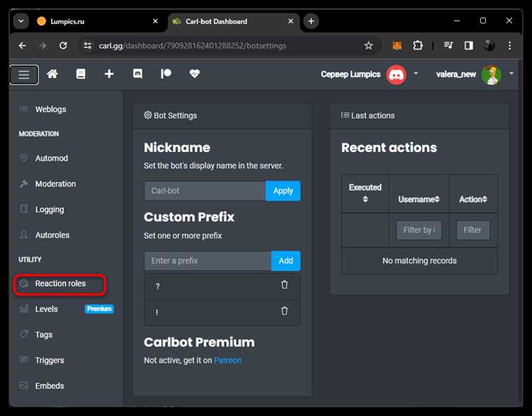Click the 'No matching records' row
The width and height of the screenshot is (532, 416).
click(x=419, y=261)
